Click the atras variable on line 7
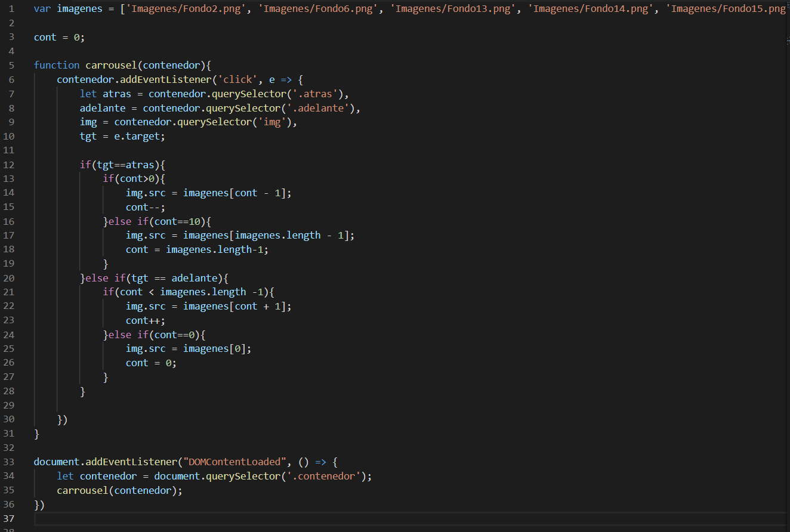 pyautogui.click(x=116, y=93)
